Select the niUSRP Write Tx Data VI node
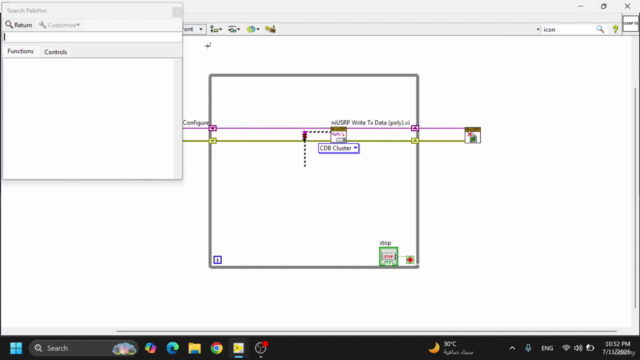The height and width of the screenshot is (360, 640). pos(338,135)
